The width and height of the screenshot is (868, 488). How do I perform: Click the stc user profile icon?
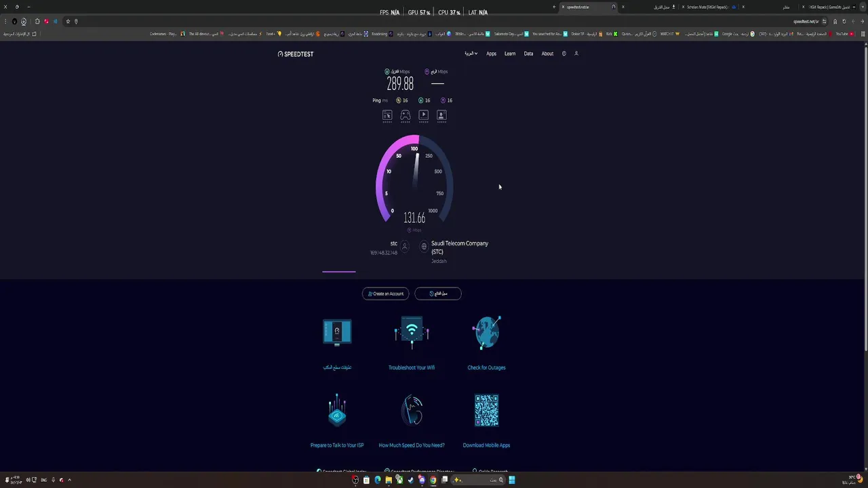405,246
